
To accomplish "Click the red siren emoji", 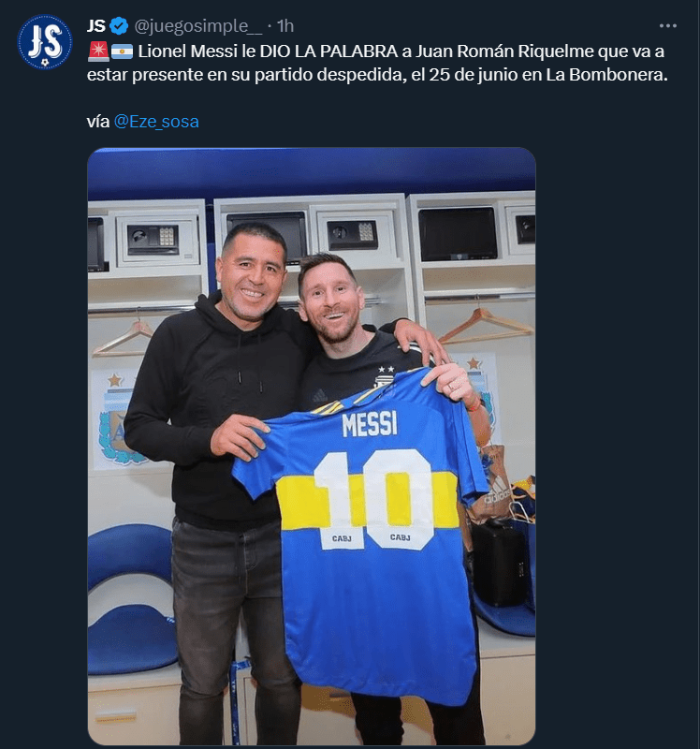I will point(98,51).
